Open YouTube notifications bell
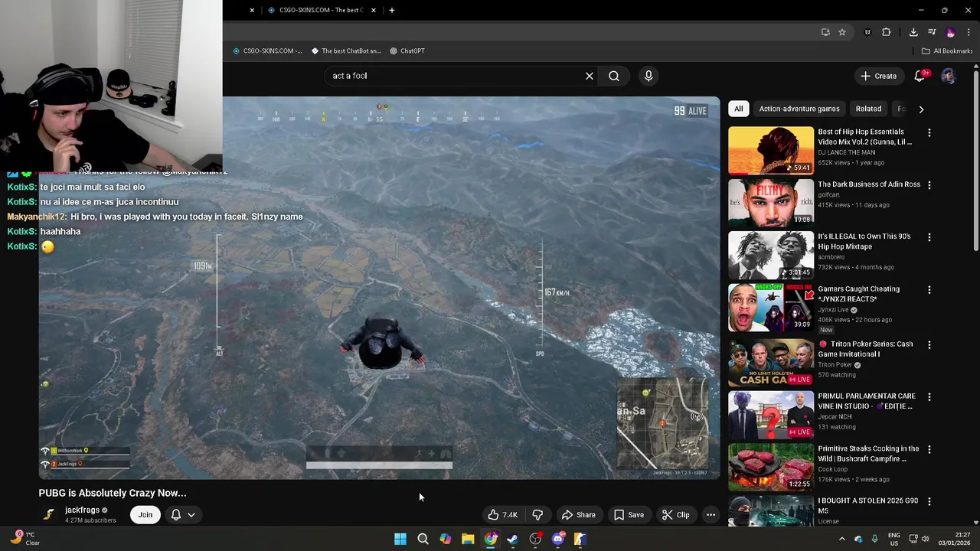980x551 pixels. click(x=920, y=76)
